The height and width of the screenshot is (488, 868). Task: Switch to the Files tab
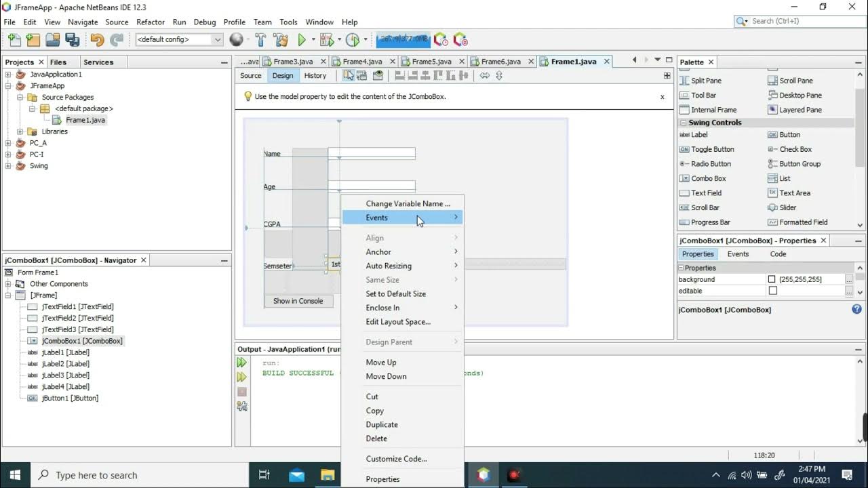point(58,62)
